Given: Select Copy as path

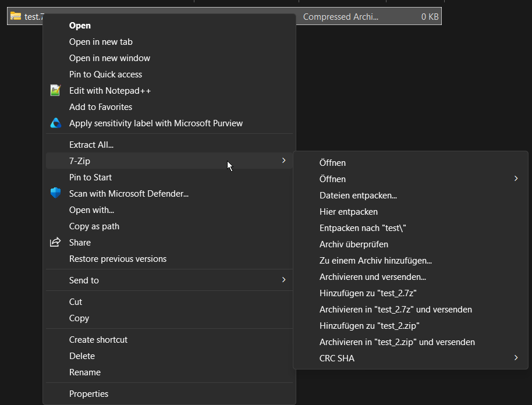Looking at the screenshot, I should (x=94, y=226).
